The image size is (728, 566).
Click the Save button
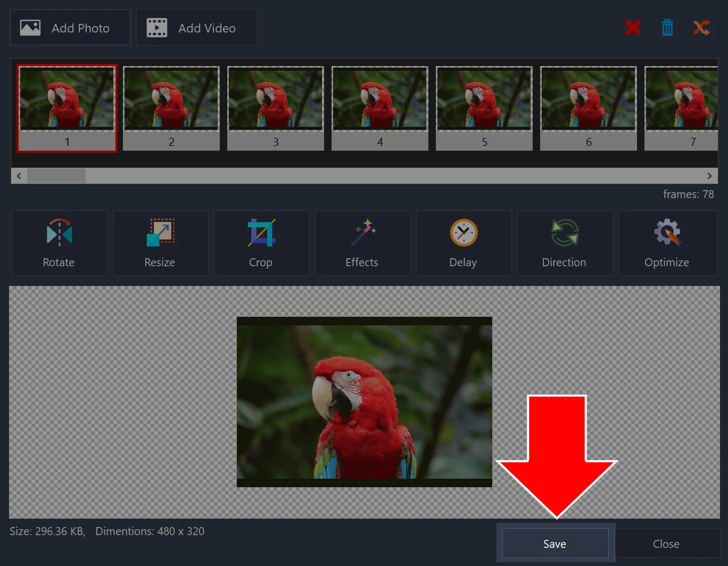pyautogui.click(x=555, y=544)
